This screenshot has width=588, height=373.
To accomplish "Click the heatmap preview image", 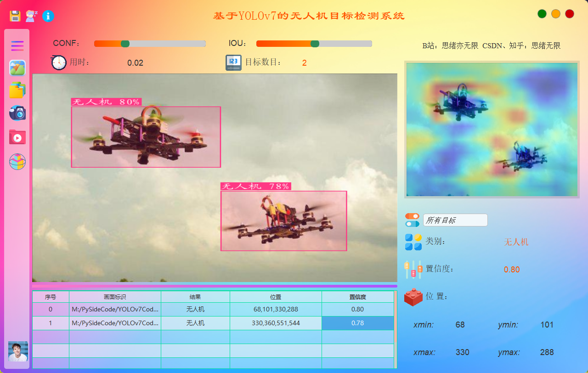I will pos(492,130).
